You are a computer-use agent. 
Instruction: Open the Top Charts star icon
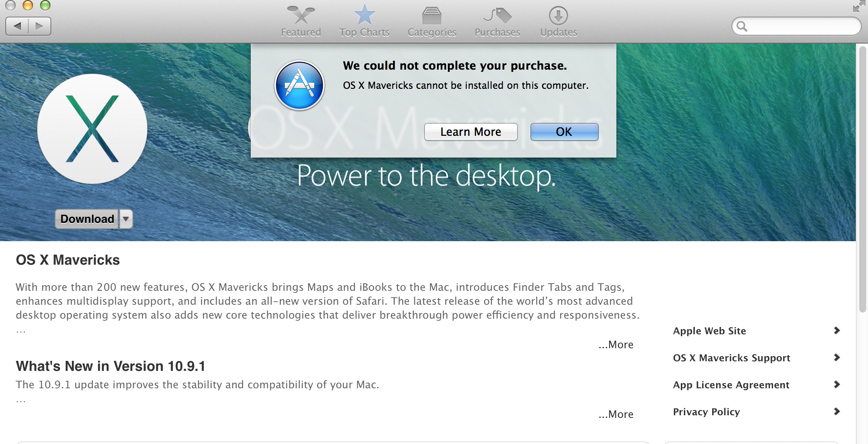tap(364, 15)
